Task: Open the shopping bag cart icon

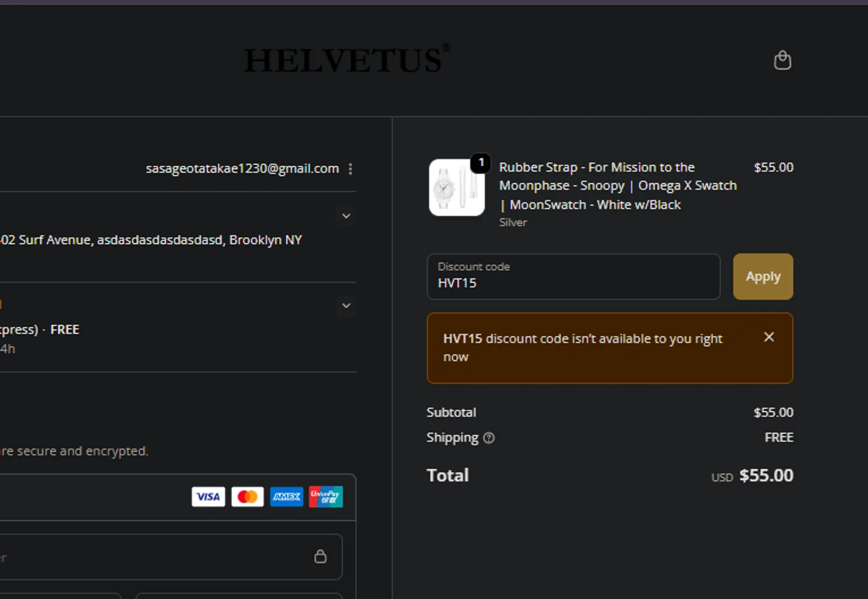Action: [782, 60]
